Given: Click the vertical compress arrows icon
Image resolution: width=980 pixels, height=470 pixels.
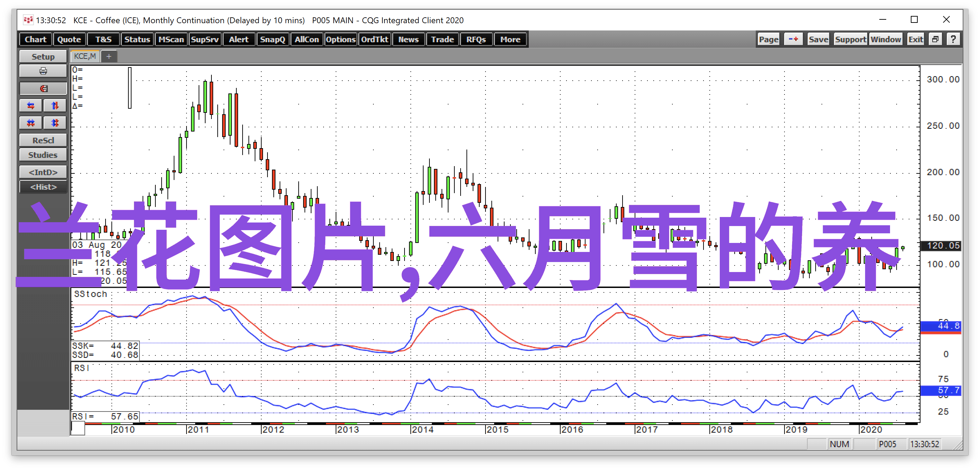Looking at the screenshot, I should (55, 123).
